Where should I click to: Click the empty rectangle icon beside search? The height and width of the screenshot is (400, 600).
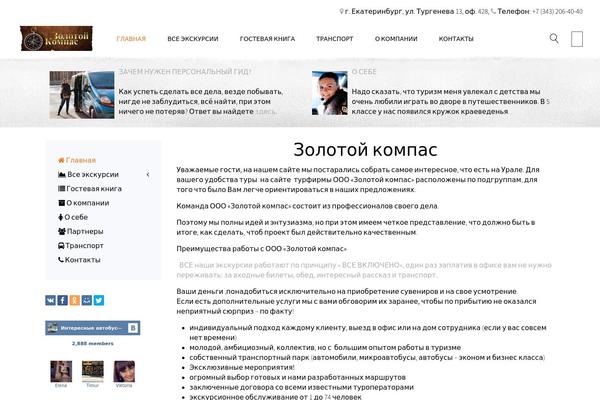[577, 39]
